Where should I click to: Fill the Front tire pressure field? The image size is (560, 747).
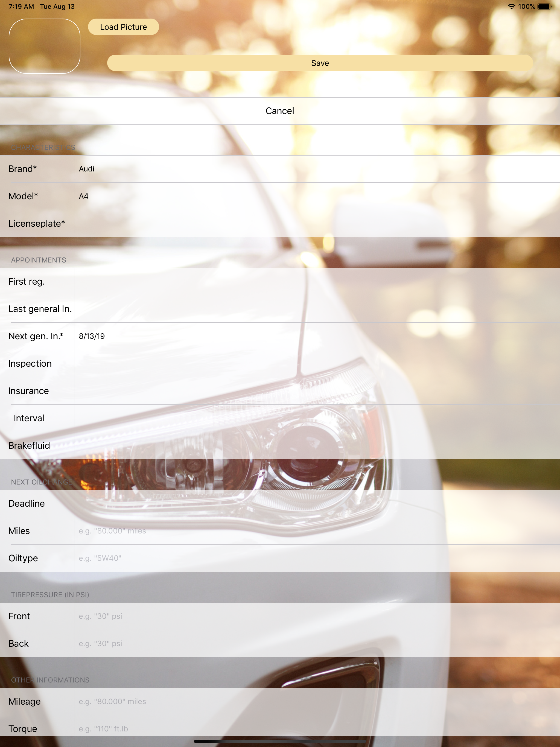click(x=317, y=616)
